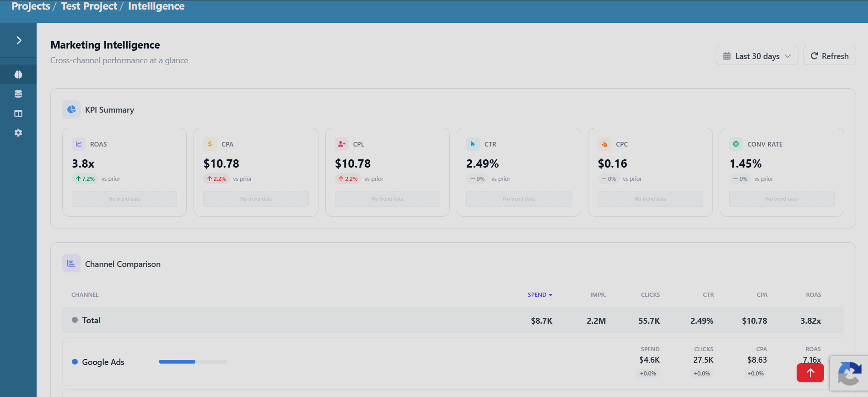Click Google Ads CPA $8.63 value
The image size is (868, 397).
pyautogui.click(x=757, y=360)
